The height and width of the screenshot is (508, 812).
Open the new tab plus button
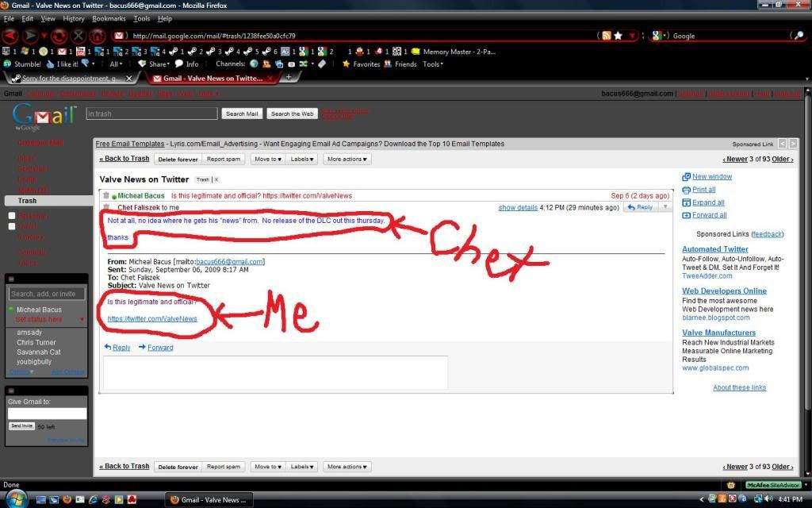(x=289, y=77)
